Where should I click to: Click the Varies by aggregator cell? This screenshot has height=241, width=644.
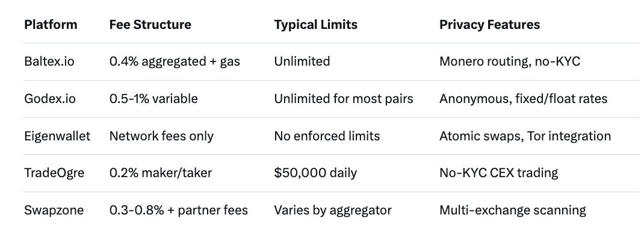333,210
